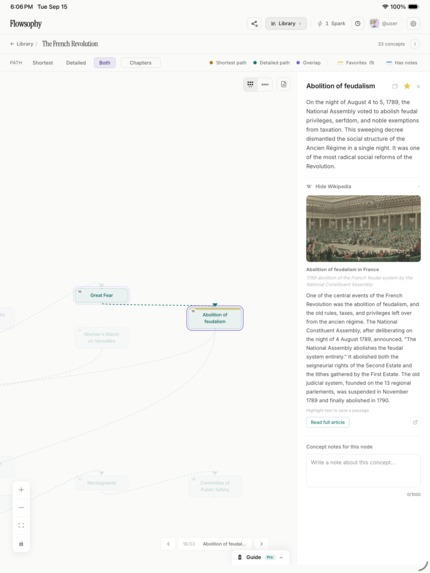The width and height of the screenshot is (430, 573).
Task: Select the Committee of Public Safety node
Action: click(215, 486)
